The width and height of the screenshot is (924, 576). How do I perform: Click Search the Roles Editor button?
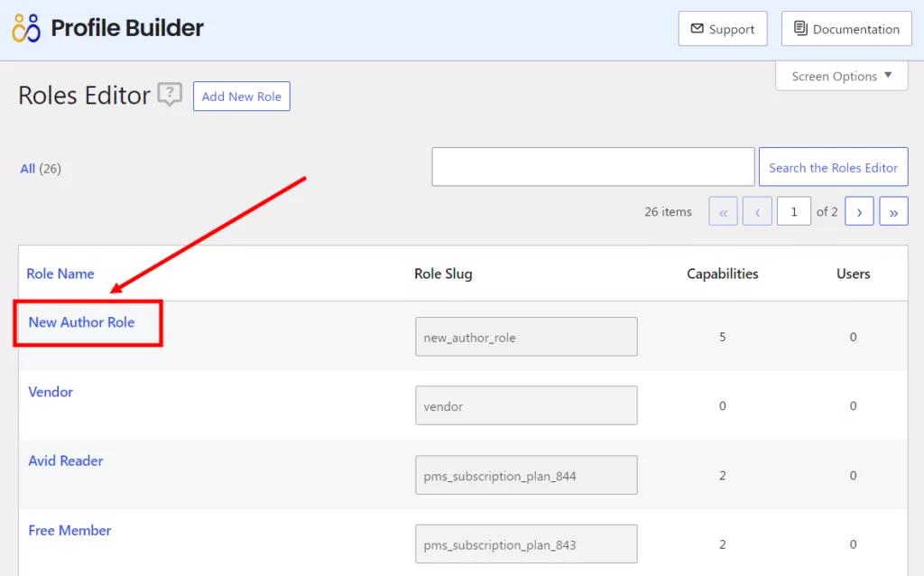coord(833,167)
